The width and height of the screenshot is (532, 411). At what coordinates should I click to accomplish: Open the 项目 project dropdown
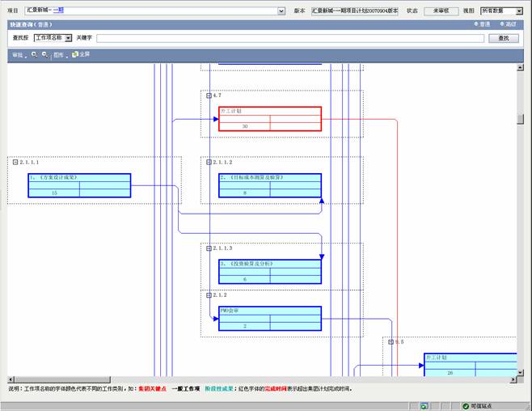(x=281, y=11)
